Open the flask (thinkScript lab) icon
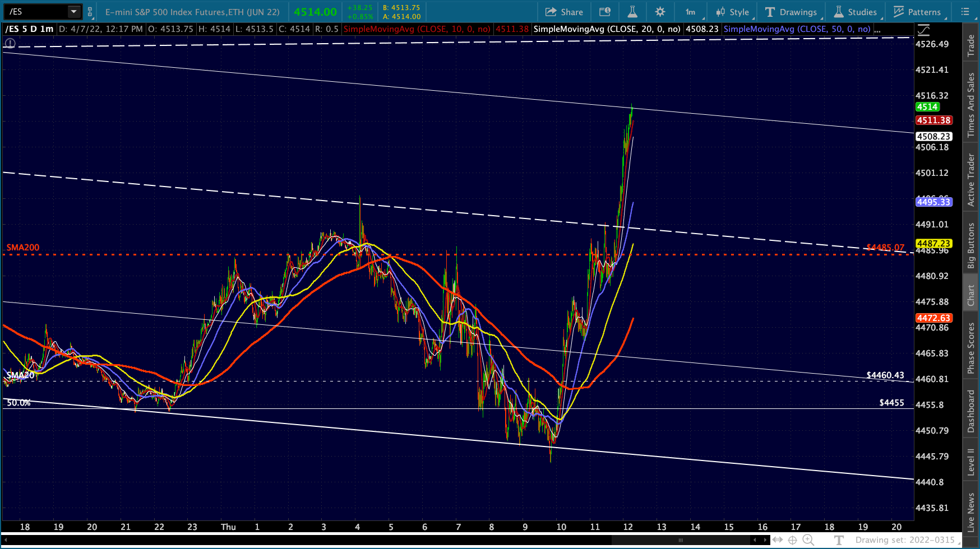This screenshot has height=549, width=980. coord(632,12)
